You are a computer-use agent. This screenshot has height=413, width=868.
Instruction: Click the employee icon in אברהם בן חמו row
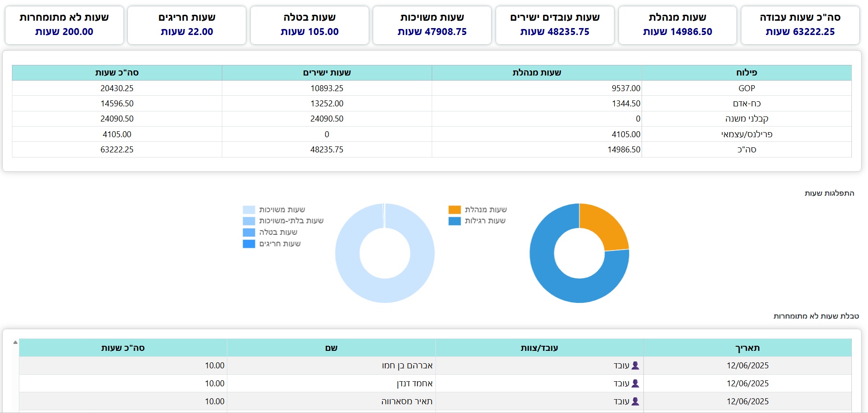[x=635, y=366]
